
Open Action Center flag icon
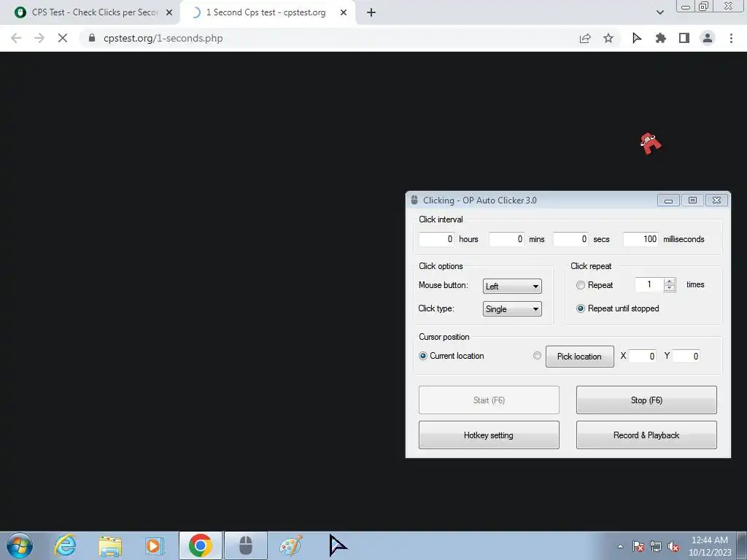[638, 546]
